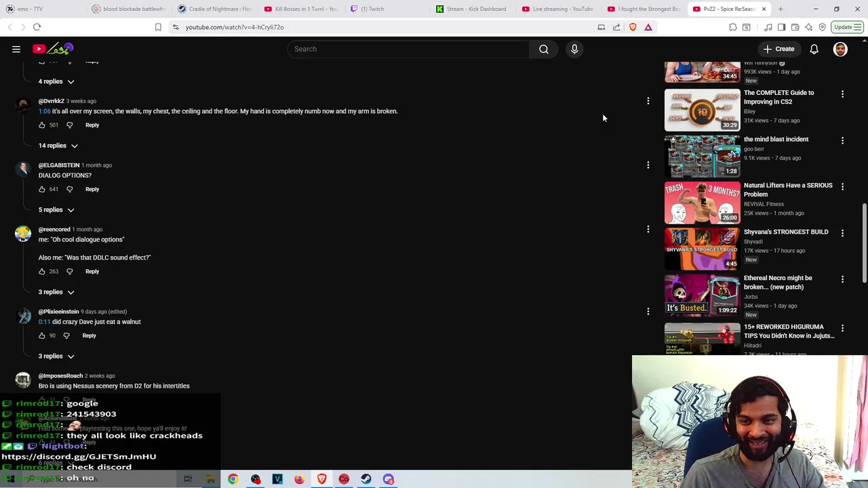Viewport: 868px width, 488px height.
Task: Dislike the DIALOG OPTIONS? comment
Action: pyautogui.click(x=69, y=189)
